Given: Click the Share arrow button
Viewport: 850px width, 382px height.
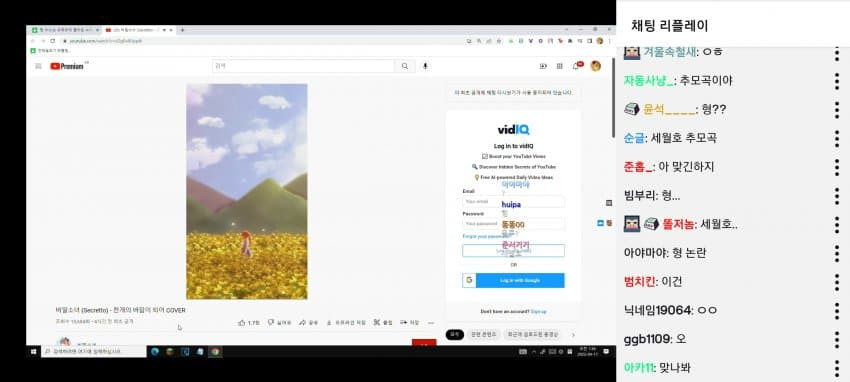Looking at the screenshot, I should pyautogui.click(x=309, y=322).
